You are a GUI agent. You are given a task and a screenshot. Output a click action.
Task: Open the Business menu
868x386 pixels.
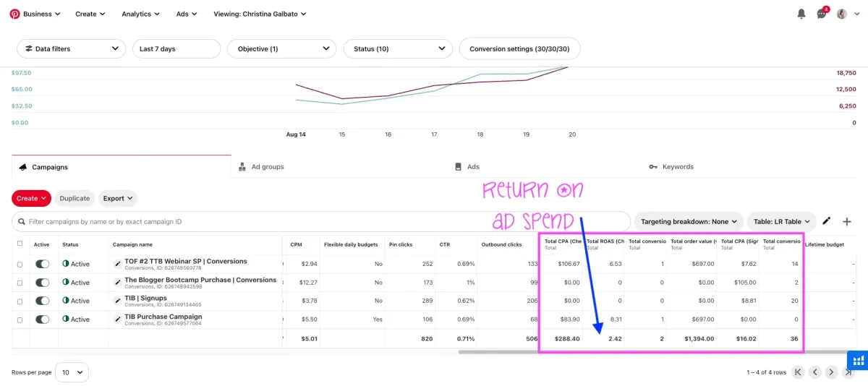pyautogui.click(x=42, y=14)
